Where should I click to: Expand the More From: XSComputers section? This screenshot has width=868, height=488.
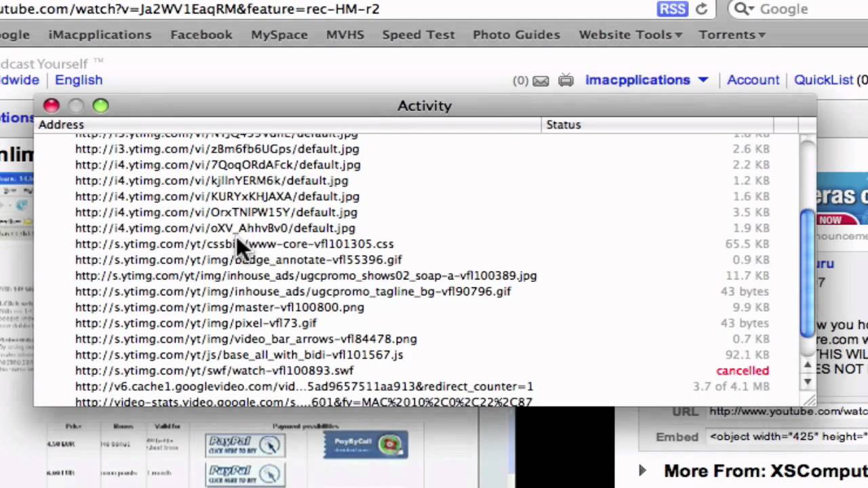tap(642, 470)
